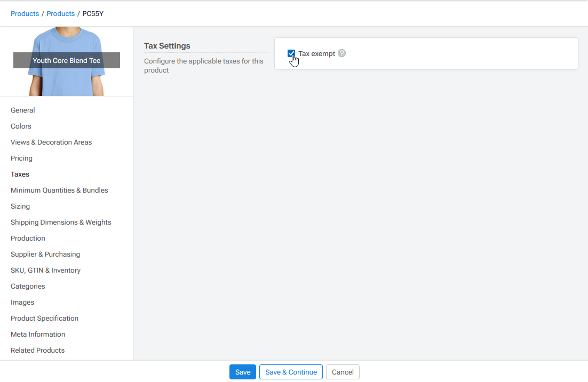Open the Production section

[28, 238]
